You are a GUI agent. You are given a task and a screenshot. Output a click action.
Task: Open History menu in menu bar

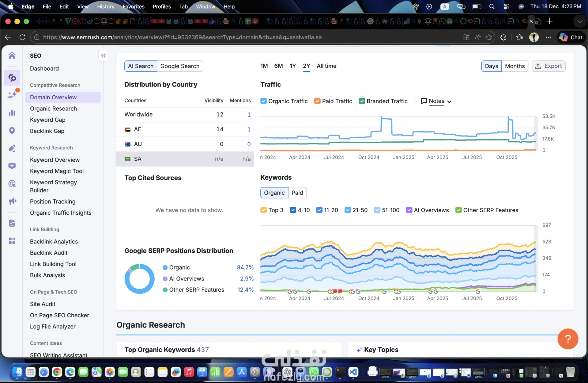point(105,6)
